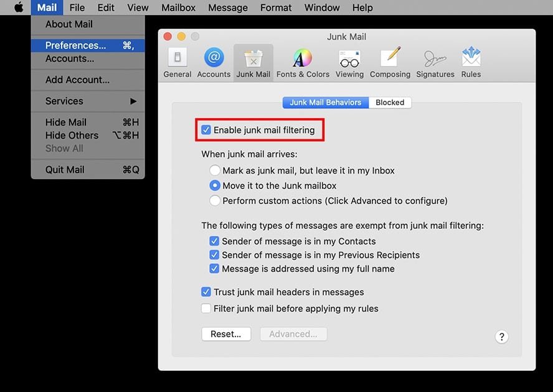
Task: Click the Advanced… button
Action: coord(293,334)
